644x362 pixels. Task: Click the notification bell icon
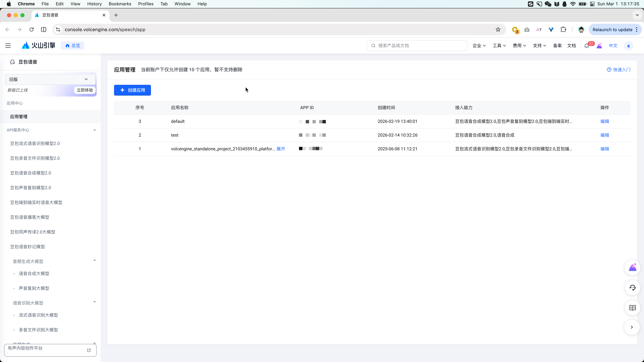[586, 46]
